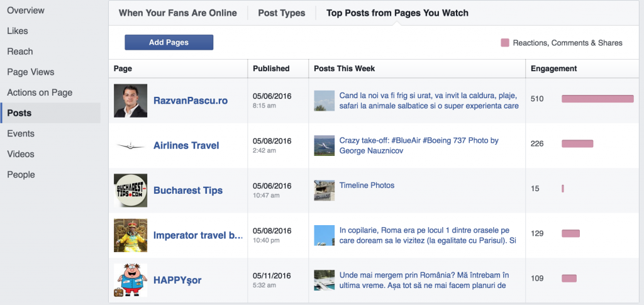Click the 05/11/2016 5:32 am date

272,280
